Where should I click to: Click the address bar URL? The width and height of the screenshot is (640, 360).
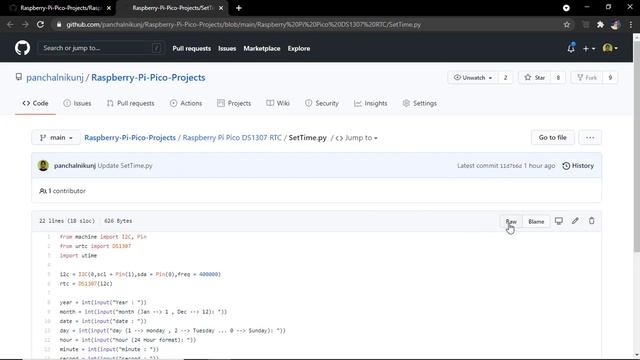[x=244, y=24]
